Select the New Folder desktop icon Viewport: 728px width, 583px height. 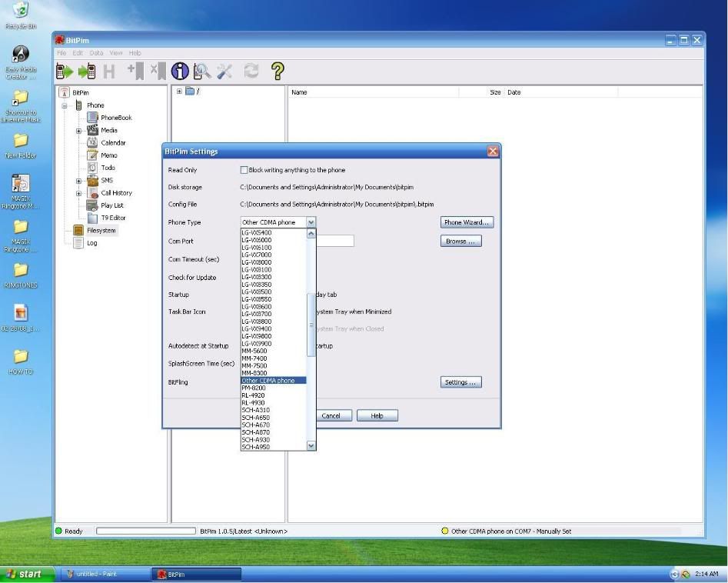[21, 145]
